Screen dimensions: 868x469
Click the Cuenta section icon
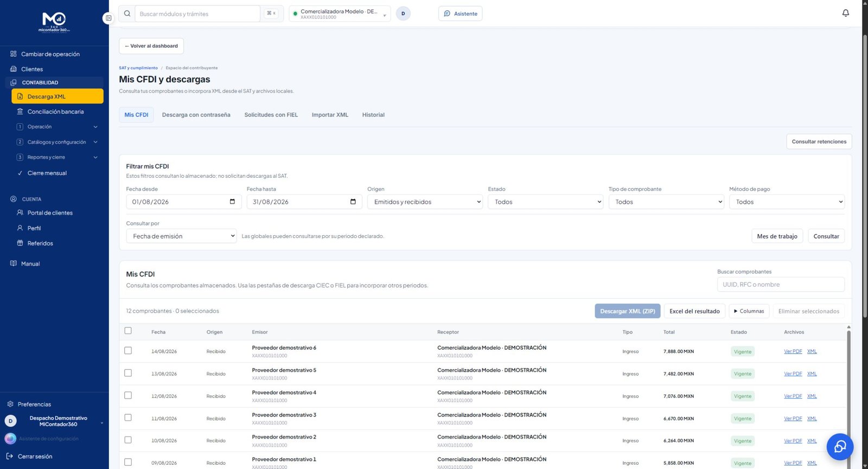(14, 199)
